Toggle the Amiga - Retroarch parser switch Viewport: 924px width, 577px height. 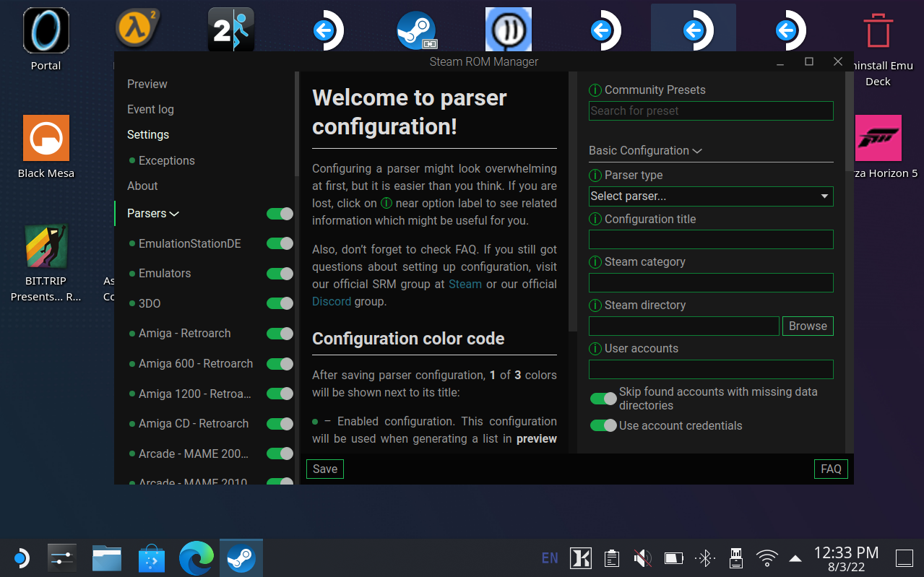pyautogui.click(x=280, y=334)
